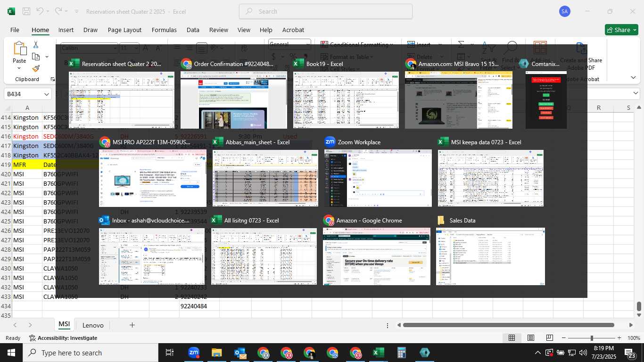The width and height of the screenshot is (644, 362).
Task: Switch to Abbas_main_sheet Excel window thumbnail
Action: point(265,178)
